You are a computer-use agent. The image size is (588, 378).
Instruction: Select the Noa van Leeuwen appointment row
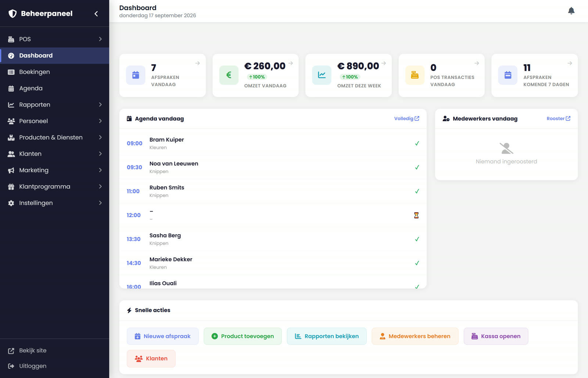[273, 167]
